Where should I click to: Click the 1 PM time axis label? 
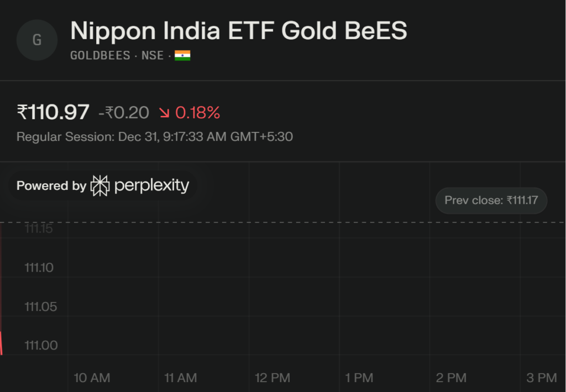tap(359, 378)
